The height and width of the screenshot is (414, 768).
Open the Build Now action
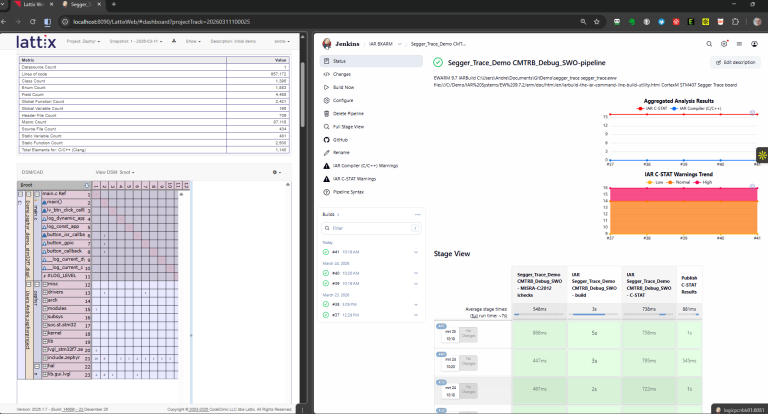[342, 87]
